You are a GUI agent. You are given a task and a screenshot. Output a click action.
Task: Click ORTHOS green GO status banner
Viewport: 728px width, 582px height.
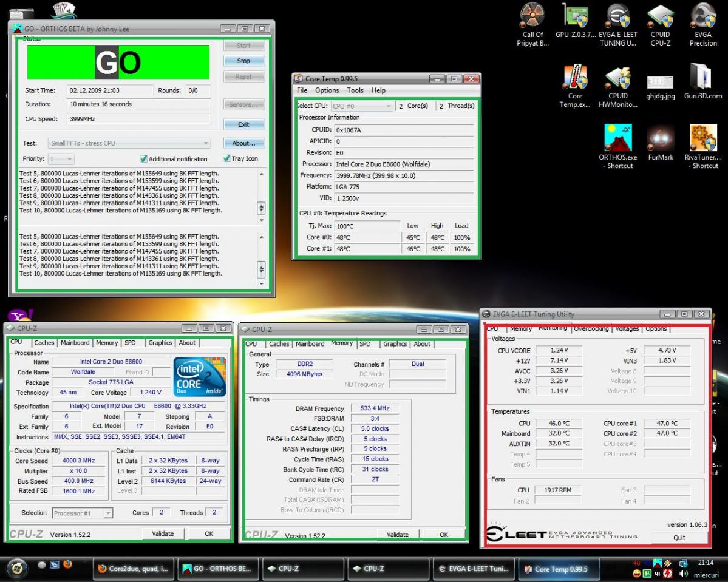(x=118, y=62)
